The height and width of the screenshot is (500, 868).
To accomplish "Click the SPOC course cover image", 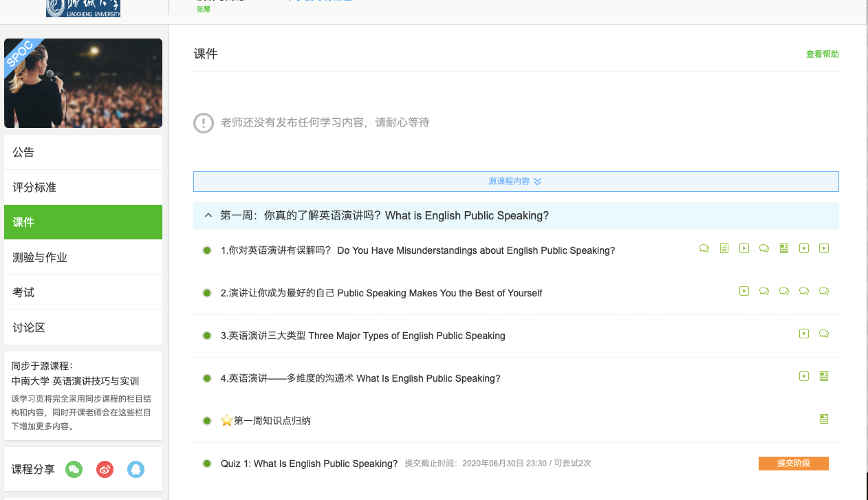I will point(83,83).
